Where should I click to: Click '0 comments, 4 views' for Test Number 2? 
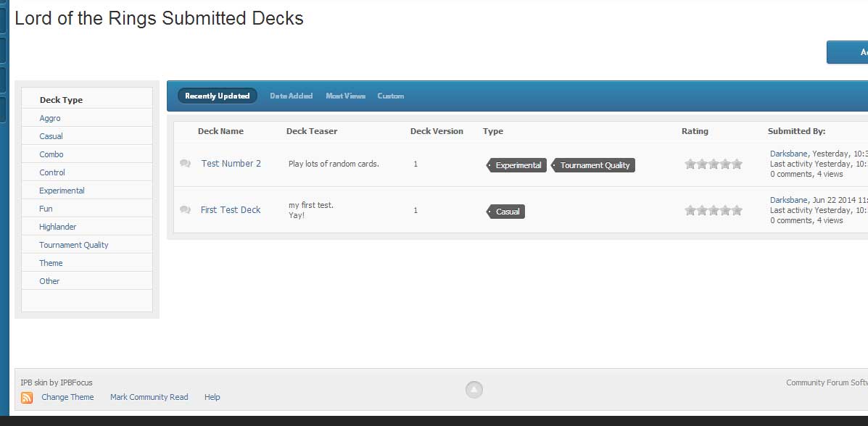(806, 174)
